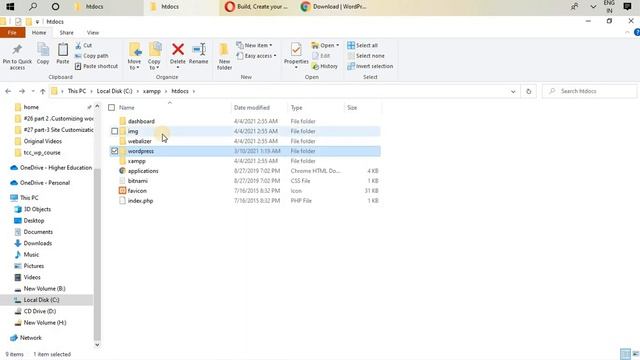The image size is (640, 360).
Task: Delete the selected wordpress folder
Action: (178, 55)
